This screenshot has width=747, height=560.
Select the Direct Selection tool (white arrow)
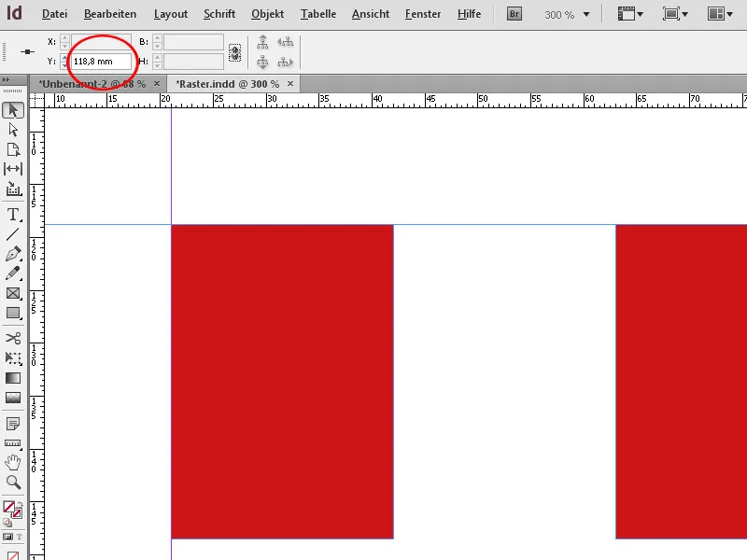pos(13,130)
